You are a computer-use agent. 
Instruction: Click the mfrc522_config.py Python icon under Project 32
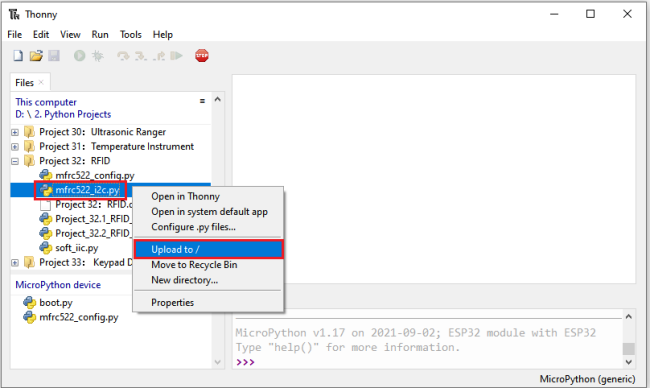coord(46,175)
